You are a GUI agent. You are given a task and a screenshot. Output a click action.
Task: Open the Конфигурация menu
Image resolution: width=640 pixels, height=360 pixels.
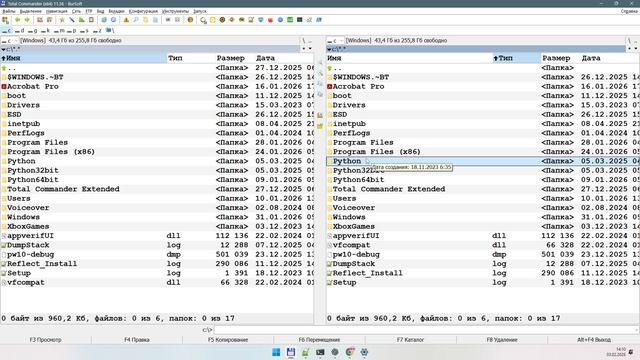point(143,11)
